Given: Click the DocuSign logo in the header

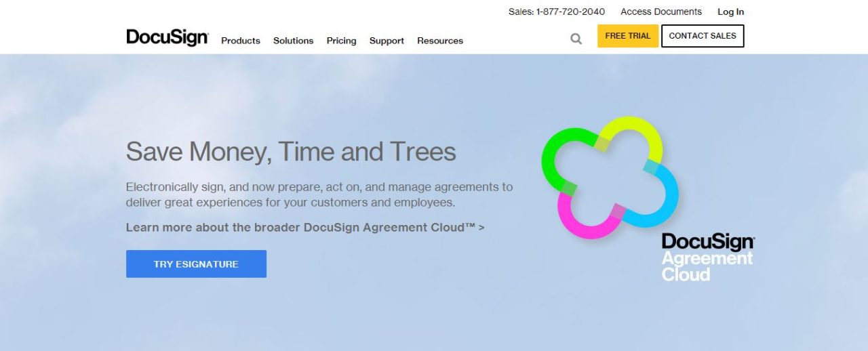Looking at the screenshot, I should click(x=167, y=37).
